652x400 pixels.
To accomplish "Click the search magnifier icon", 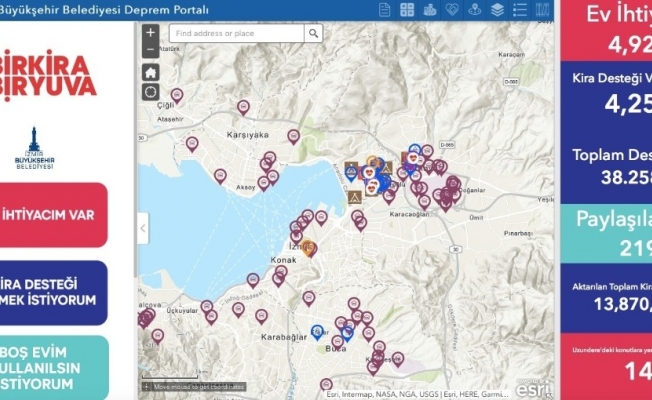I will point(313,34).
